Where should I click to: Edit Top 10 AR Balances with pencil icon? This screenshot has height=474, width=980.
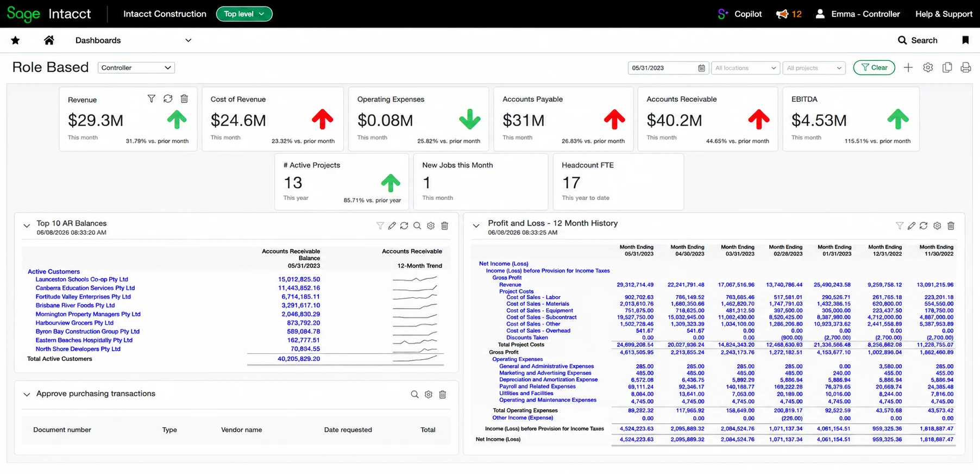click(x=392, y=226)
